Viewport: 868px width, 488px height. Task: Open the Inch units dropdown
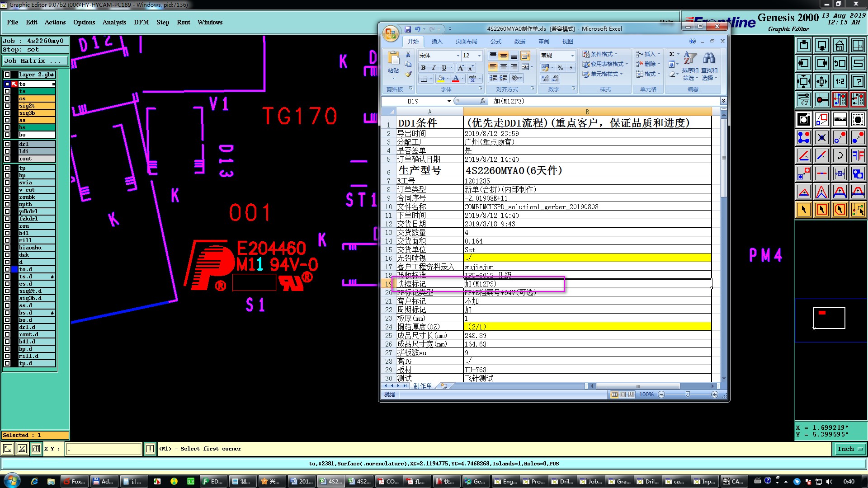coord(849,449)
